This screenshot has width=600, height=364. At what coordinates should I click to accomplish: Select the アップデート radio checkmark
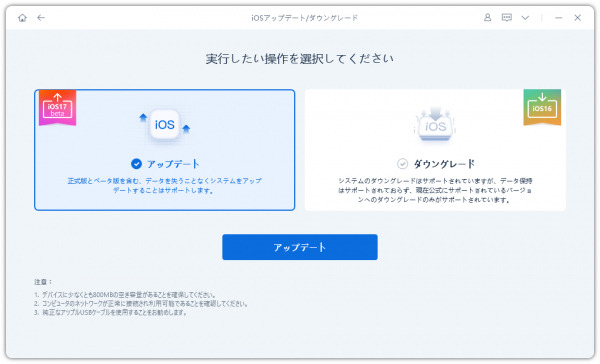(x=136, y=164)
